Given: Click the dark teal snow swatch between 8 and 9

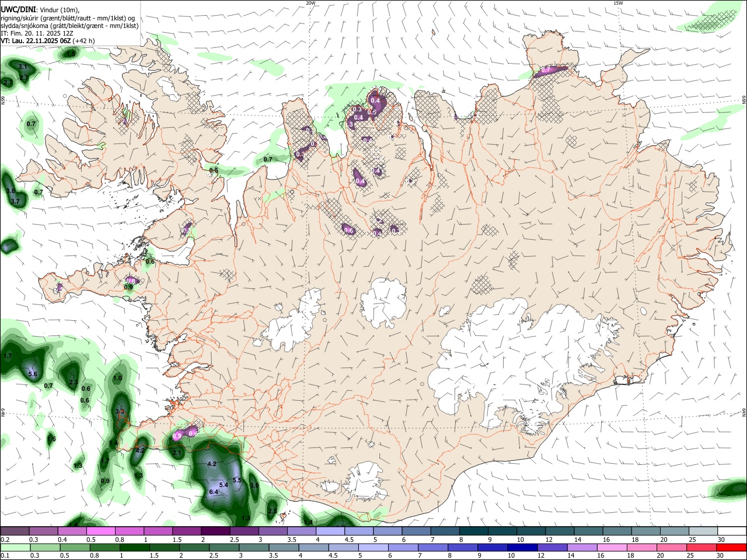Looking at the screenshot, I should point(473,531).
